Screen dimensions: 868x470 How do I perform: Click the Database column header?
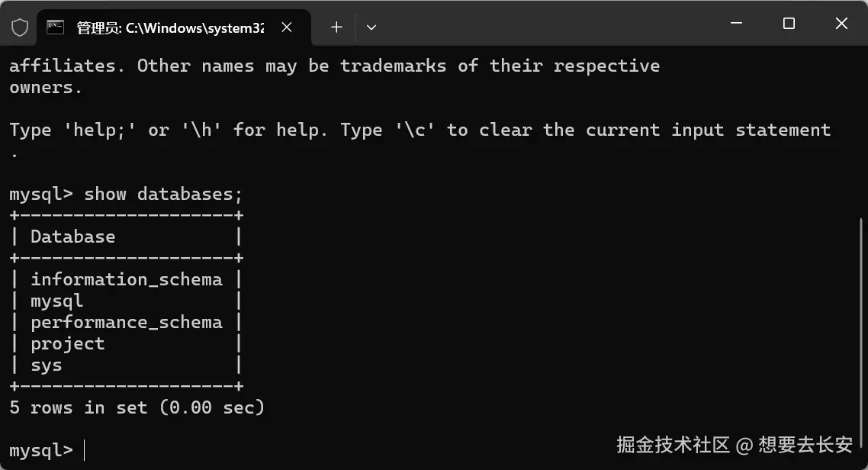coord(73,237)
